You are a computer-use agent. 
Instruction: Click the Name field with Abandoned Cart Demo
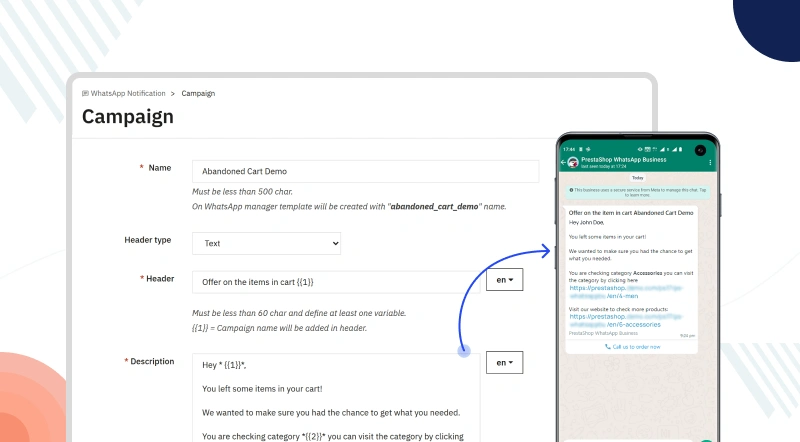[364, 171]
